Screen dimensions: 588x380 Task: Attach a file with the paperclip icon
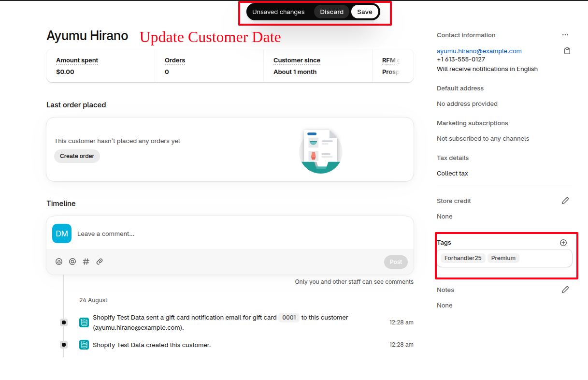(100, 262)
